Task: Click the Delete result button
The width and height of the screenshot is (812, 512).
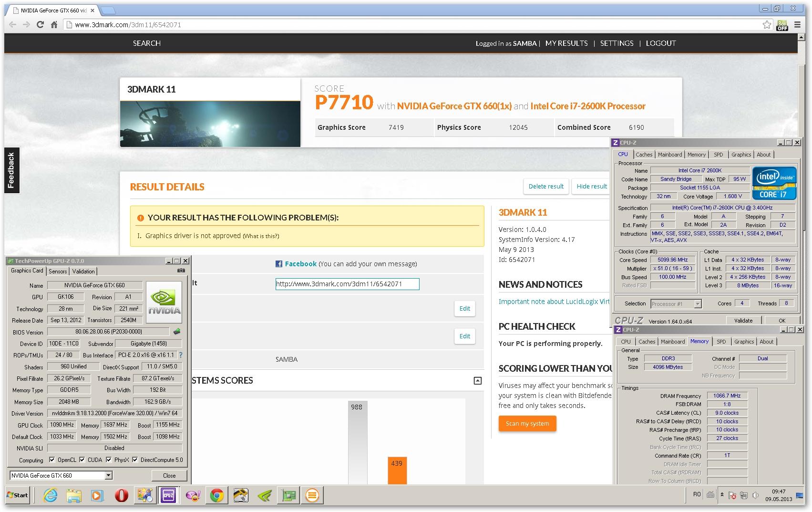Action: point(546,187)
